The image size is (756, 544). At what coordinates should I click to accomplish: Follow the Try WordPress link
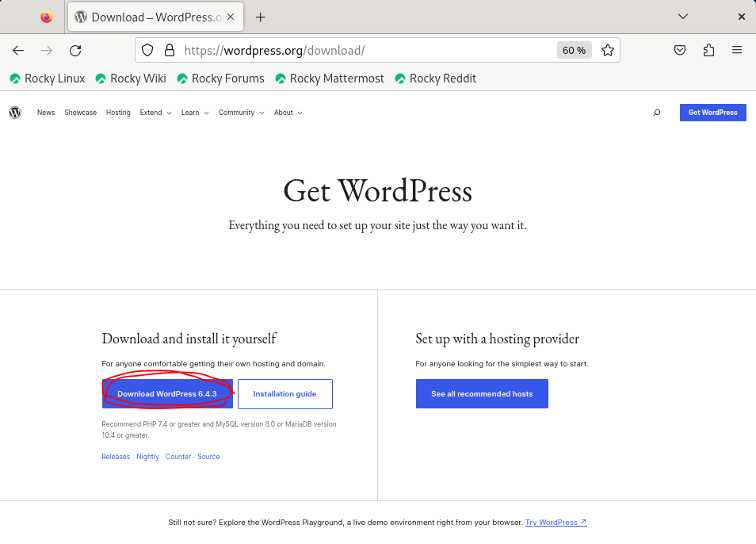point(556,523)
